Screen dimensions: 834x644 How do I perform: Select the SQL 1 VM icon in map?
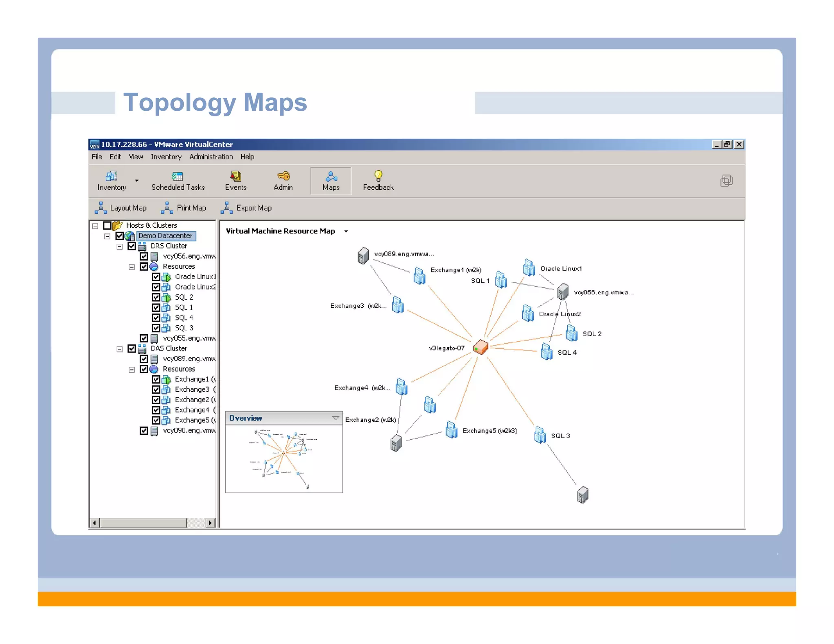pyautogui.click(x=501, y=280)
